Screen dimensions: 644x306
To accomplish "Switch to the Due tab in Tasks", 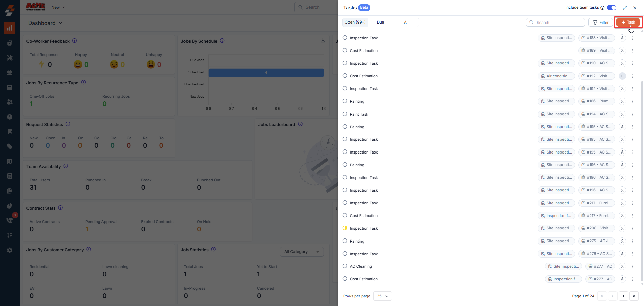I will pyautogui.click(x=380, y=22).
